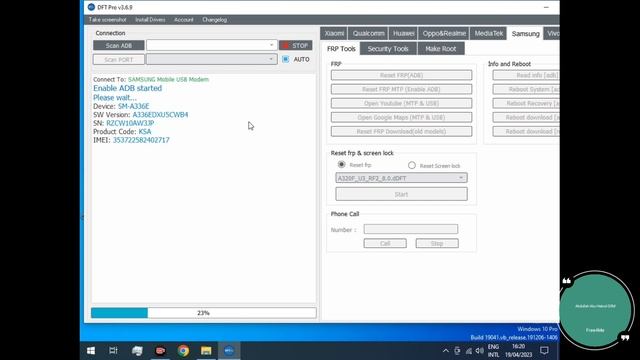Select the Reset Screen lock radio button

click(412, 165)
